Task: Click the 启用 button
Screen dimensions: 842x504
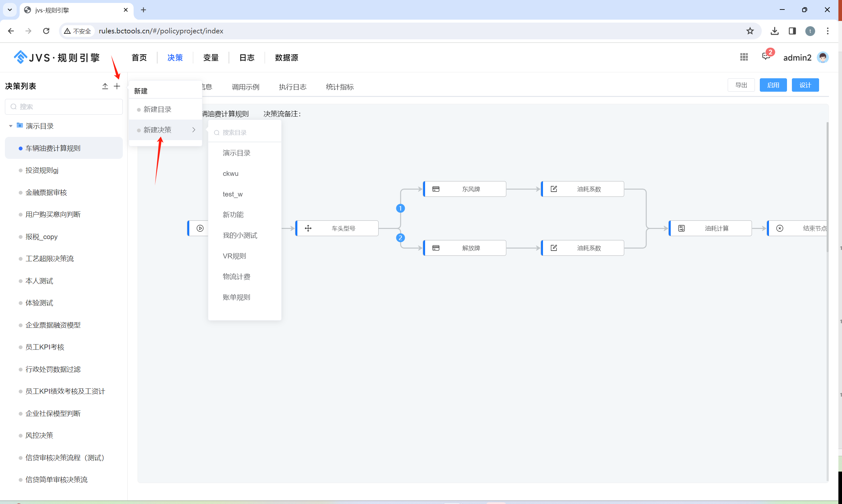Action: [773, 85]
